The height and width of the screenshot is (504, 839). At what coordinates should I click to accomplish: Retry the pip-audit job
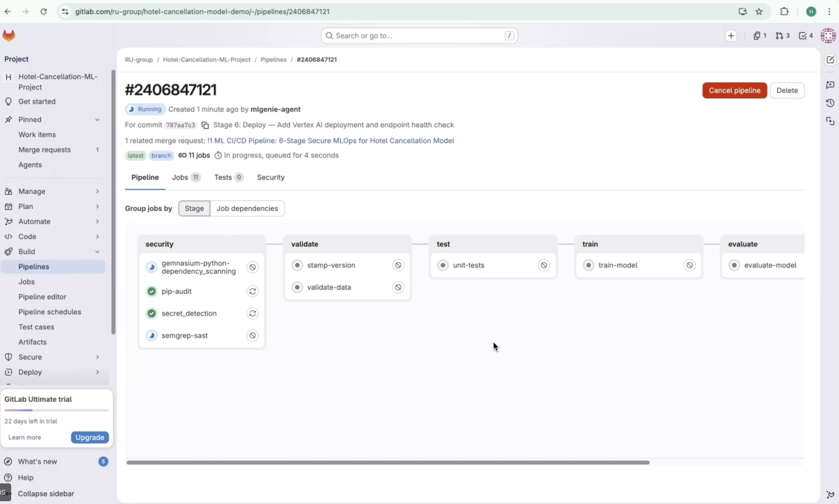tap(252, 291)
